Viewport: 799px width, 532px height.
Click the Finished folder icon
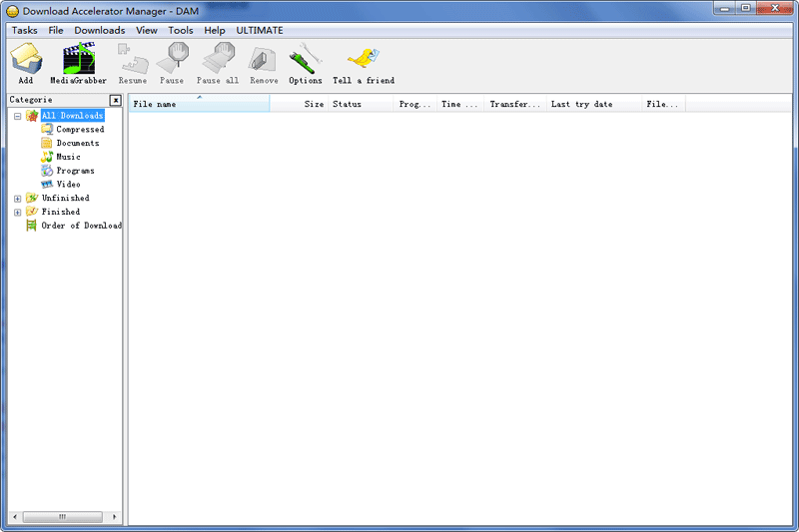pos(32,212)
